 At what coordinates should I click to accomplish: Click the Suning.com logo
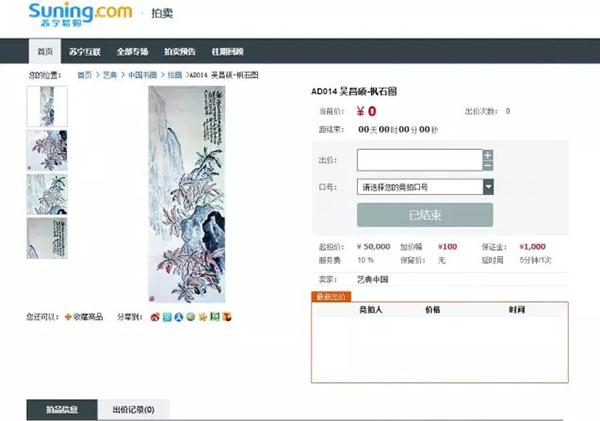(x=80, y=14)
